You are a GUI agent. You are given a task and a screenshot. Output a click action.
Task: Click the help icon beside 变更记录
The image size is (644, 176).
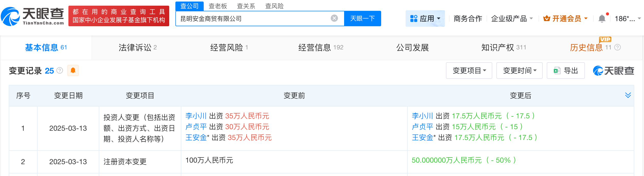(60, 71)
